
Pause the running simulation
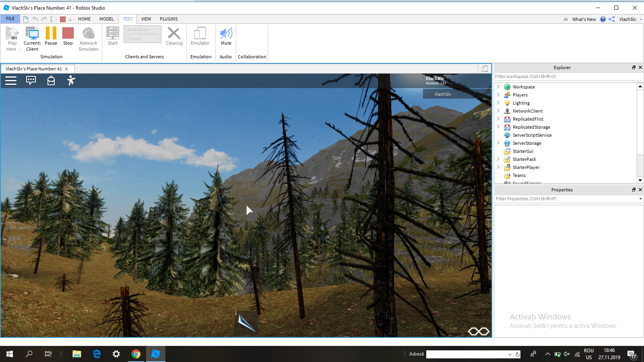coord(51,36)
